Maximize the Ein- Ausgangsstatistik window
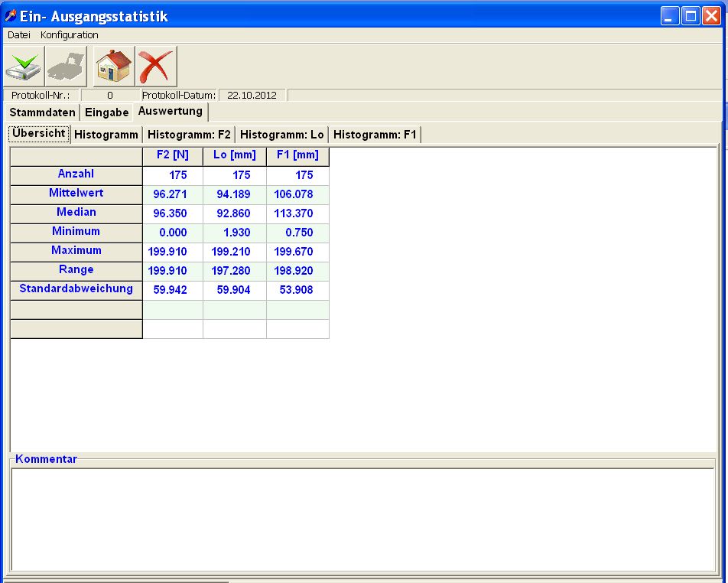This screenshot has height=583, width=728. tap(691, 16)
